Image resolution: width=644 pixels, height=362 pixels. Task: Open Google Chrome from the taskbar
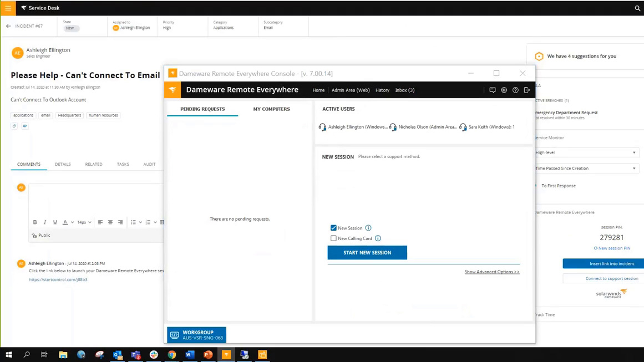(x=171, y=355)
